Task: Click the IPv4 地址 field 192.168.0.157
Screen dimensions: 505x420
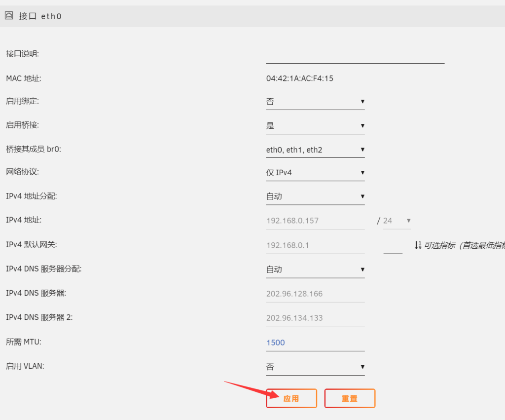Action: point(315,221)
